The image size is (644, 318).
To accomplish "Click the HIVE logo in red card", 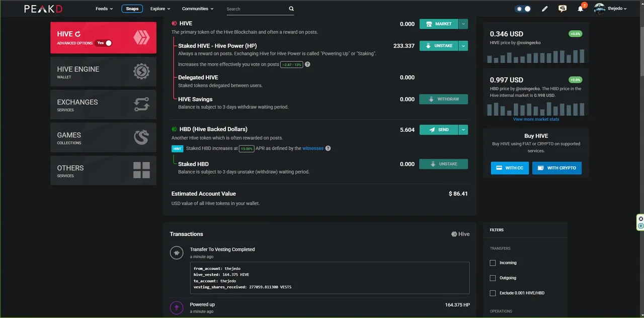I will [141, 37].
